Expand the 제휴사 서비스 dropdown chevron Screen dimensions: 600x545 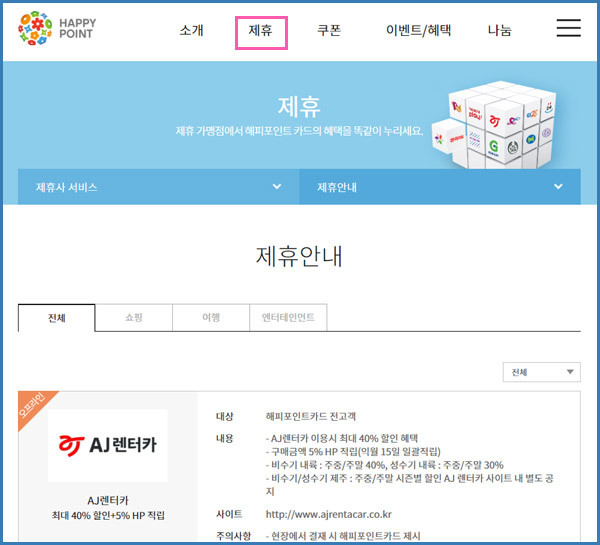click(277, 187)
